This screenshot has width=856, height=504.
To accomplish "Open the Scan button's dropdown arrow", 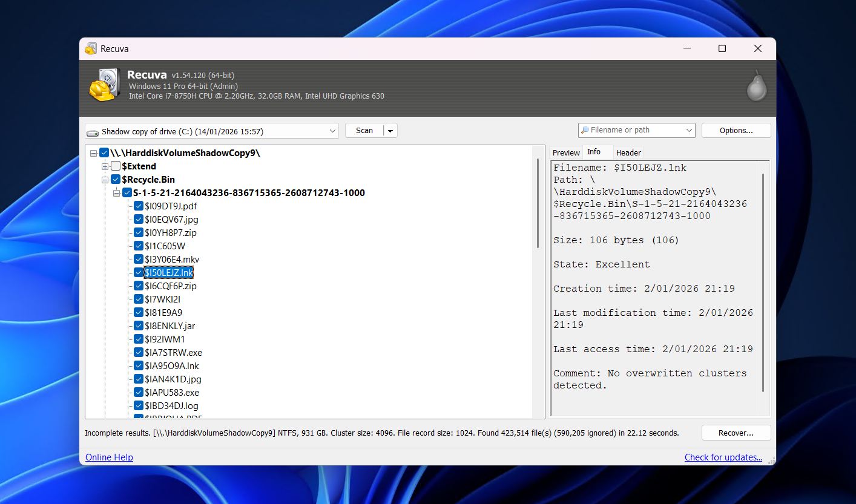I will [x=390, y=130].
